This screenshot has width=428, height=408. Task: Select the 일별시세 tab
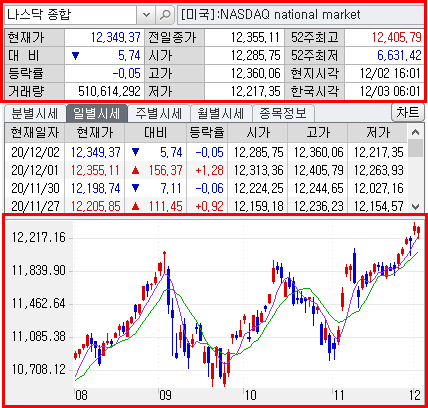tap(97, 113)
